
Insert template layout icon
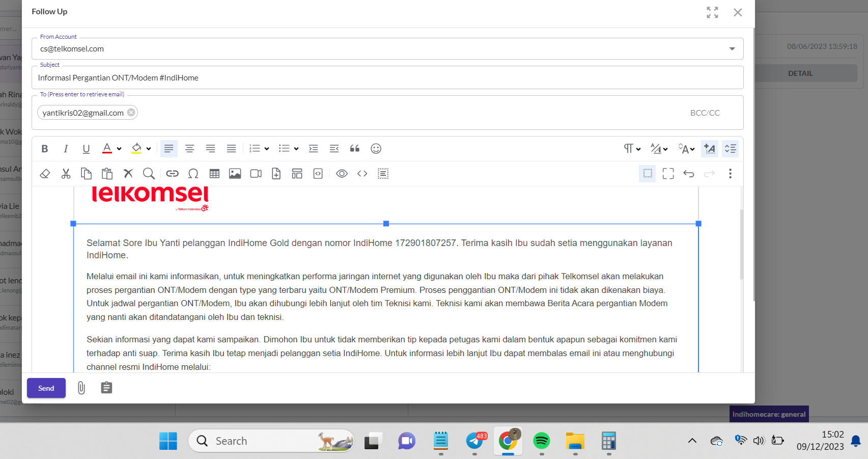[x=297, y=174]
